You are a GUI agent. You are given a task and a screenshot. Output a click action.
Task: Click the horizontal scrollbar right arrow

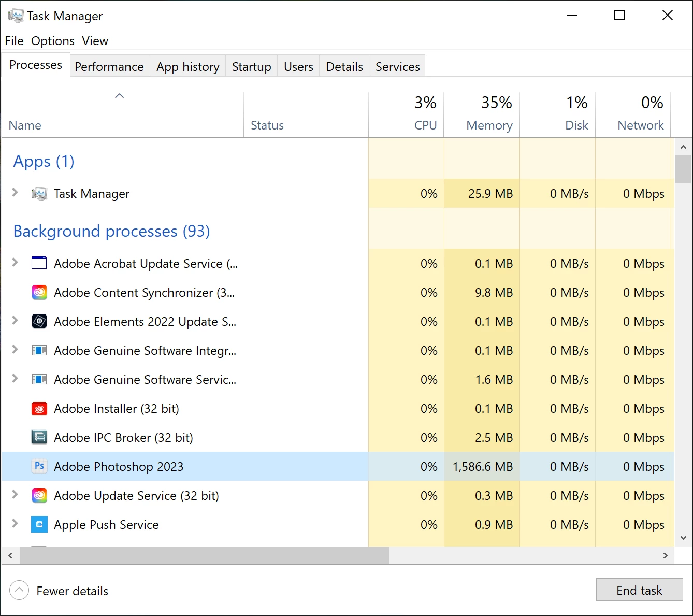click(x=666, y=555)
